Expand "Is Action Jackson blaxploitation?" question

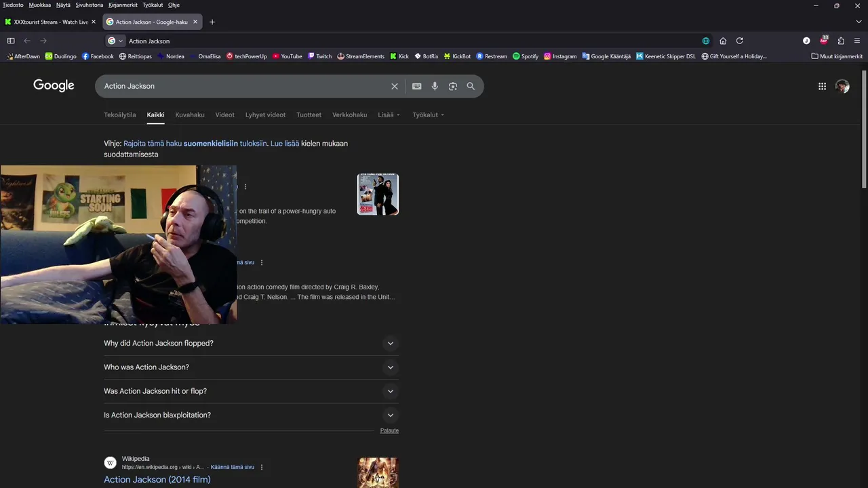click(251, 415)
